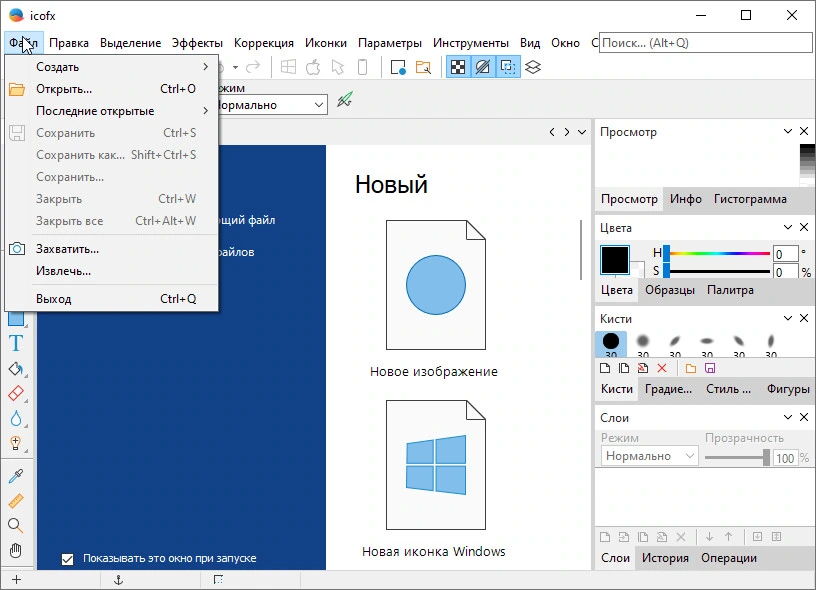Collapse the Цвета panel chevron

[787, 227]
